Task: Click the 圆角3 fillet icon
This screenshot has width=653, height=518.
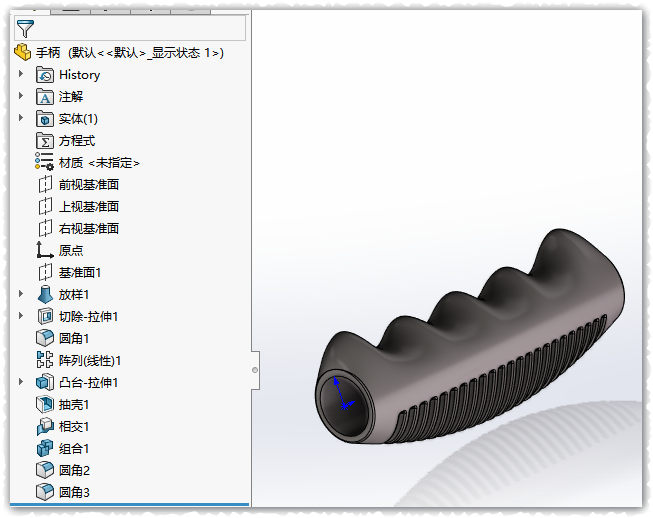Action: click(45, 492)
